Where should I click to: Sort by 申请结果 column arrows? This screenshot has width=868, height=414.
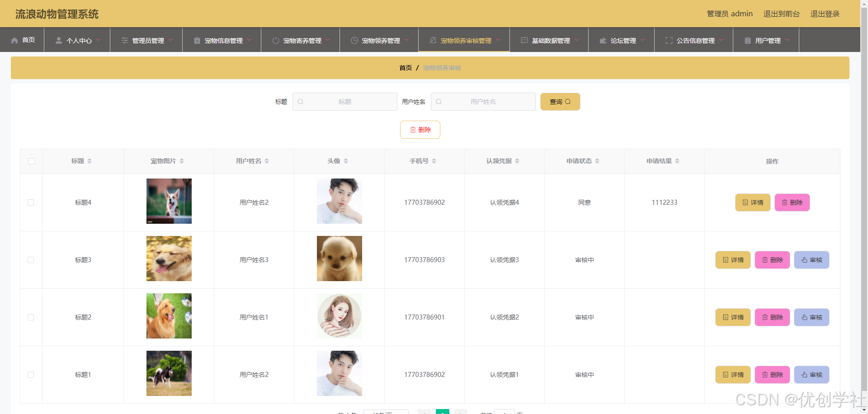pyautogui.click(x=677, y=161)
